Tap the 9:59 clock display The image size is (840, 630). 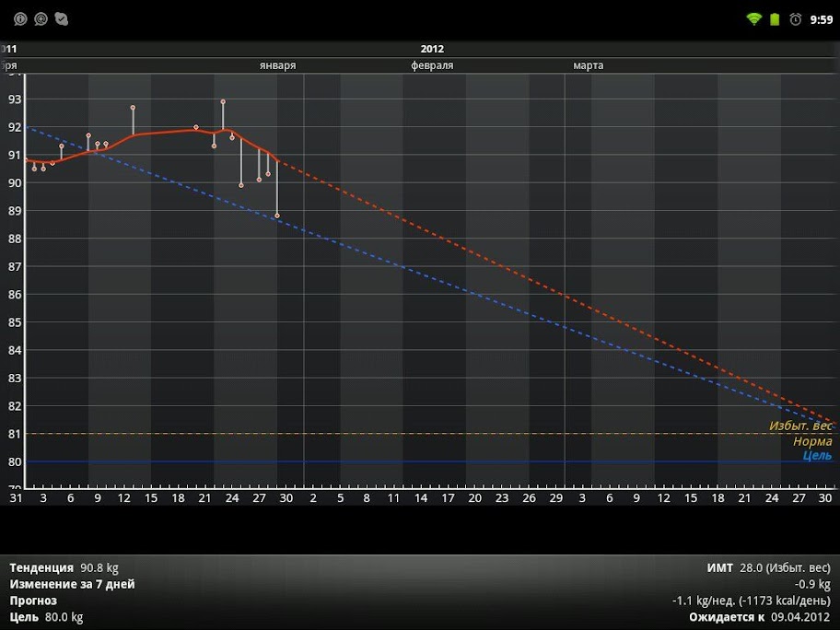[x=821, y=18]
